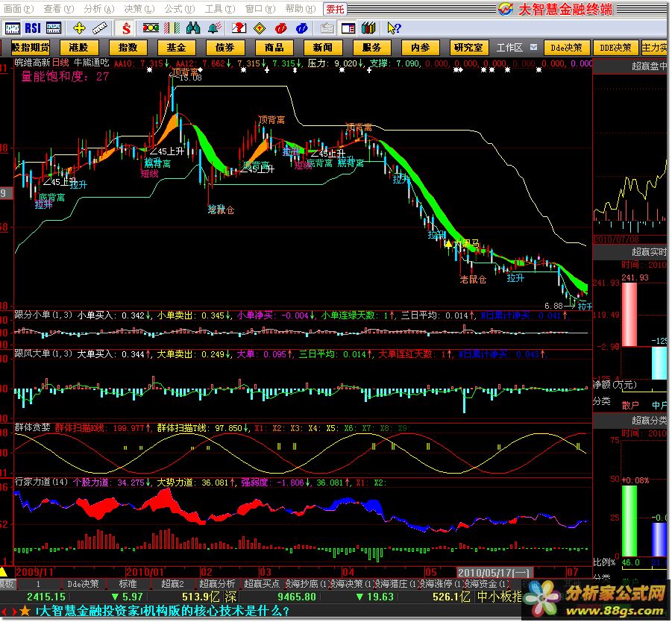
Task: Click the chart-panel icon right of RSI
Action: [54, 28]
